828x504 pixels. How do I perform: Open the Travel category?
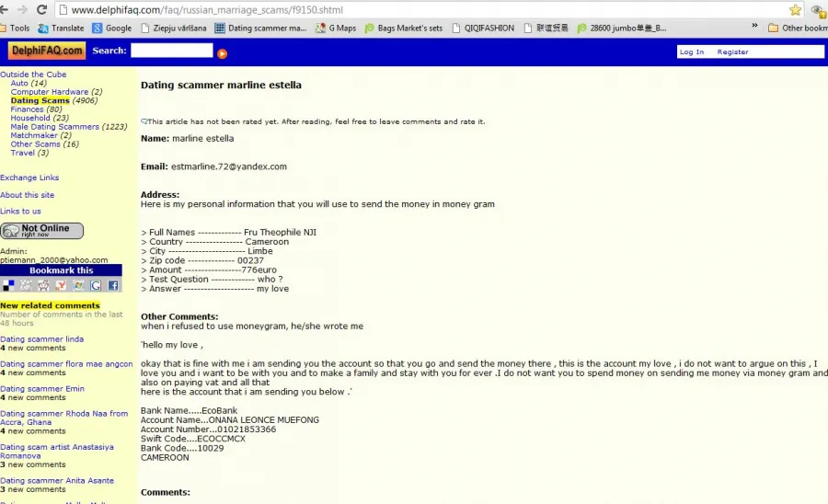[x=23, y=153]
